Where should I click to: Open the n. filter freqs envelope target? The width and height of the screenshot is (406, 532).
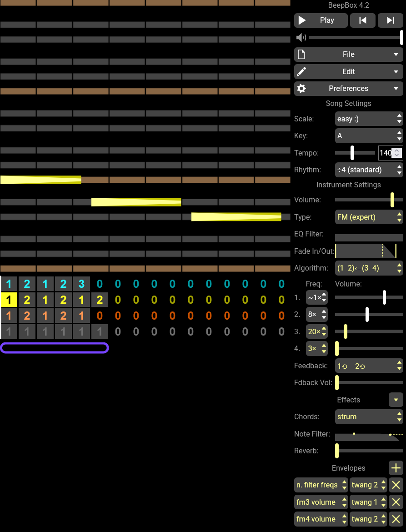(x=321, y=485)
